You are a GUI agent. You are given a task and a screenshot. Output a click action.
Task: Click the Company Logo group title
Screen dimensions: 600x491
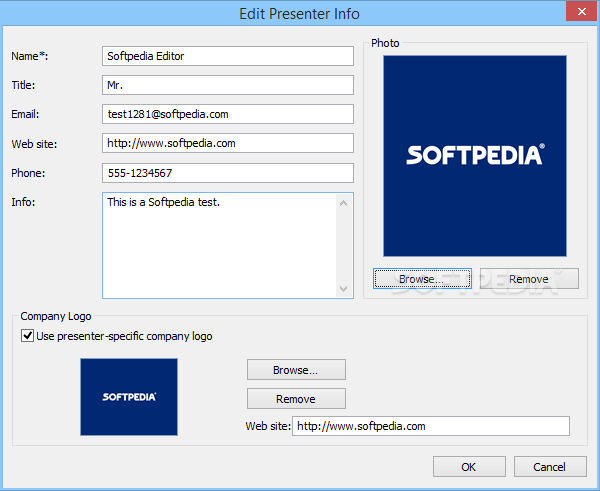pyautogui.click(x=56, y=316)
